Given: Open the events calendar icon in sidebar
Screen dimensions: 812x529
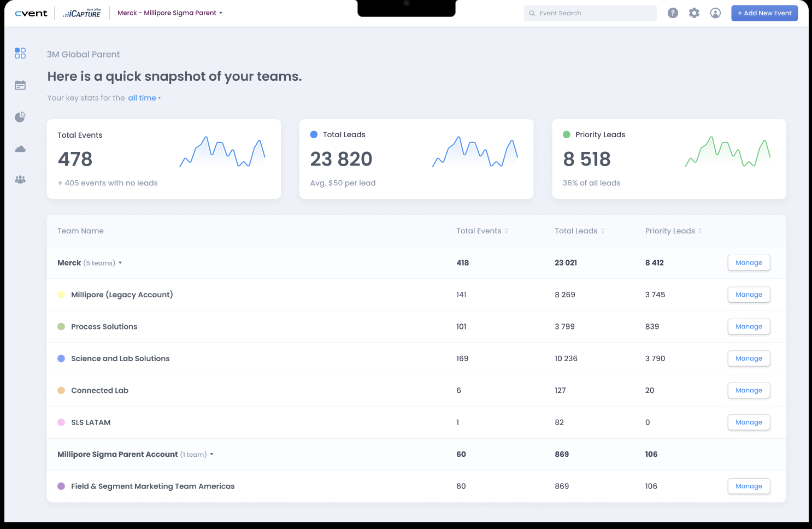Looking at the screenshot, I should (x=20, y=85).
